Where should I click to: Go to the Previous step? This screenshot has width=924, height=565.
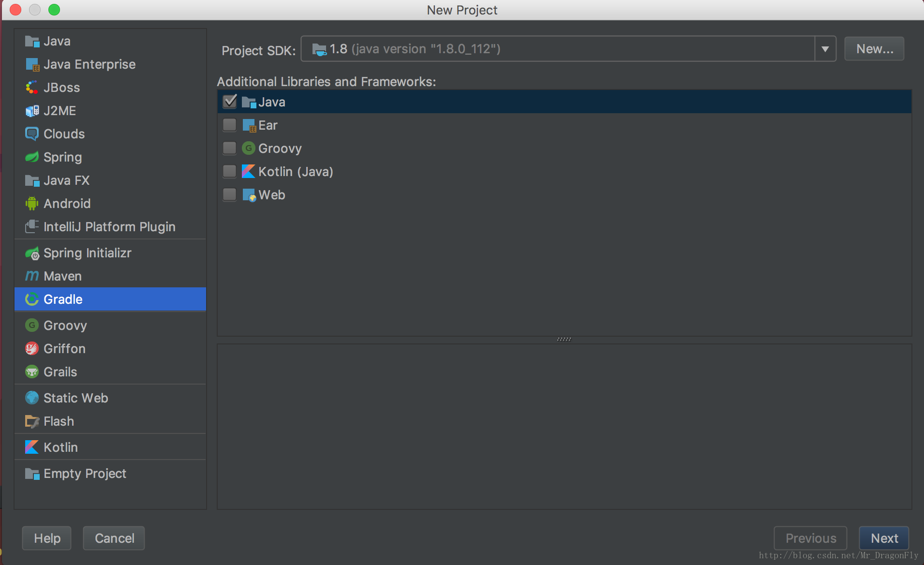(x=811, y=538)
